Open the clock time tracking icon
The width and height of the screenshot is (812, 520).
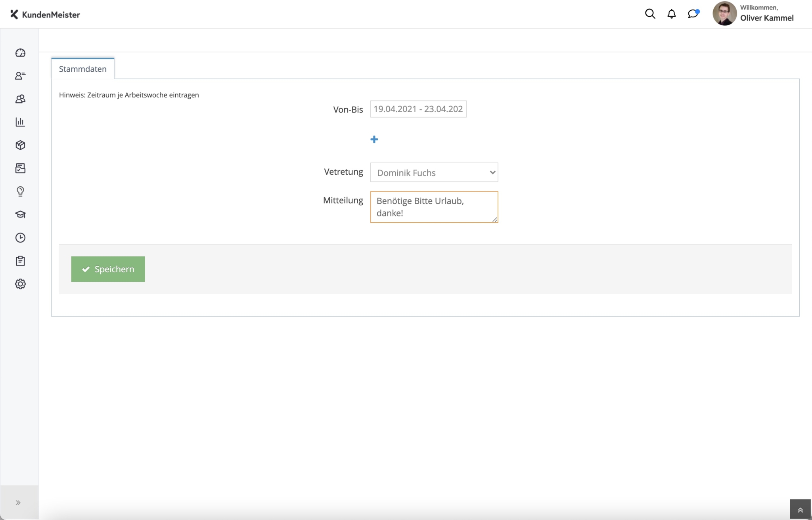coord(20,238)
